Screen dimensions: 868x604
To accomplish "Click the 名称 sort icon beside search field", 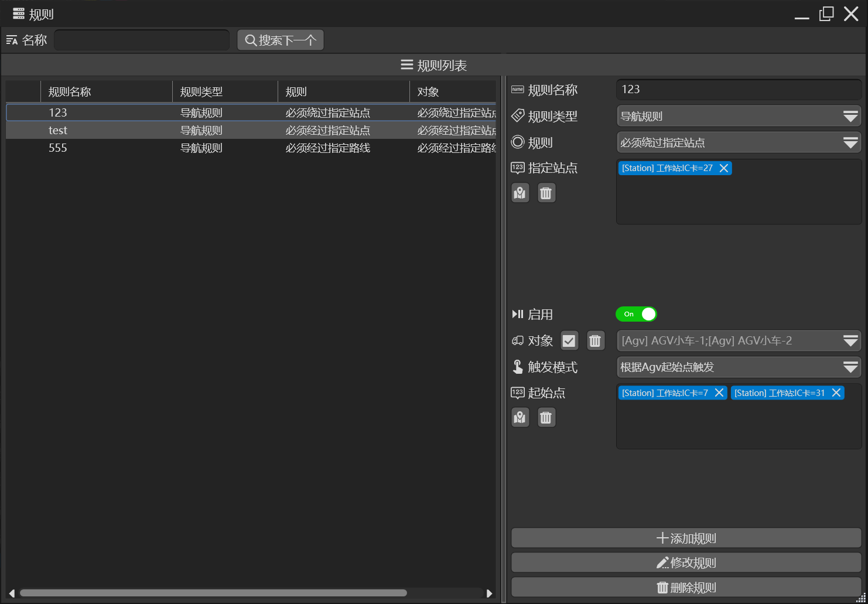I will click(12, 40).
